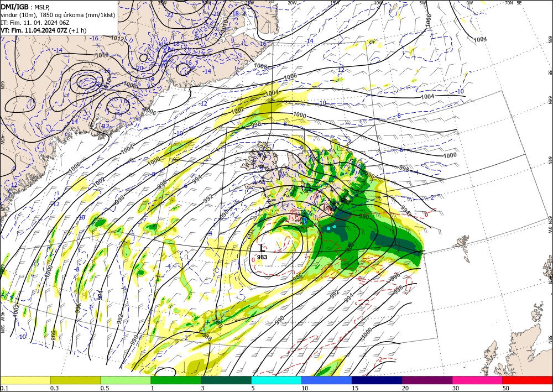Screen dimensions: 553x392
Task: Click the light green 0.5–1 legend band
Action: pos(126,380)
